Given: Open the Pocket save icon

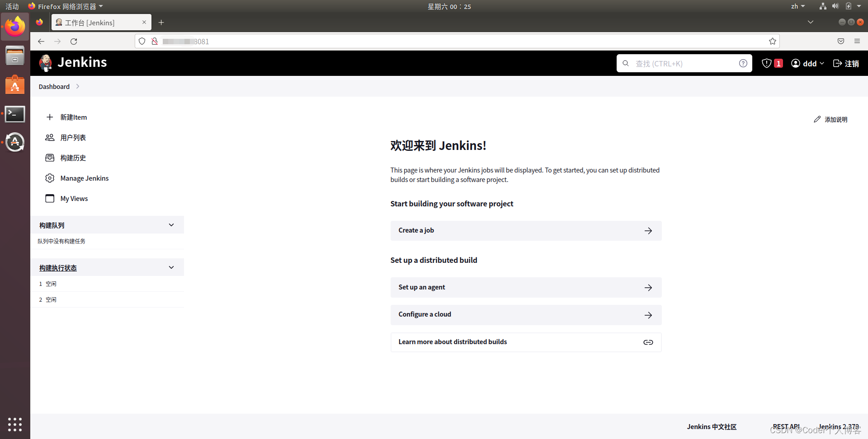Looking at the screenshot, I should pos(841,41).
